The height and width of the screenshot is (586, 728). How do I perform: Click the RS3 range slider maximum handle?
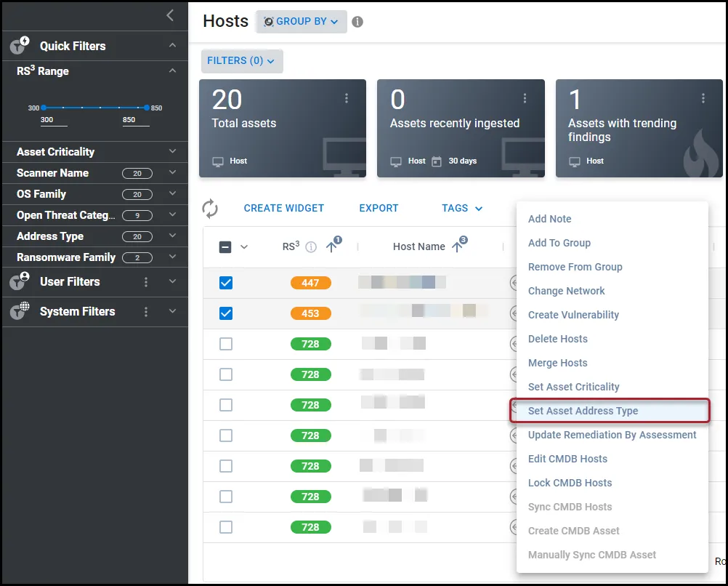pos(147,108)
